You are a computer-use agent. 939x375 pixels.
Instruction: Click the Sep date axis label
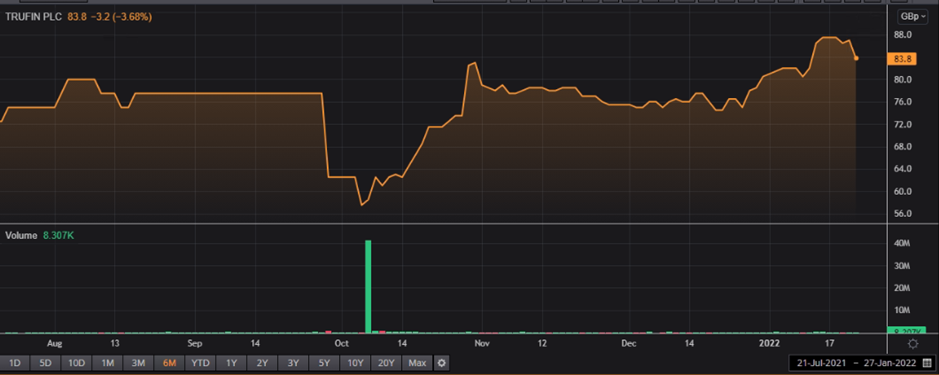(x=195, y=343)
